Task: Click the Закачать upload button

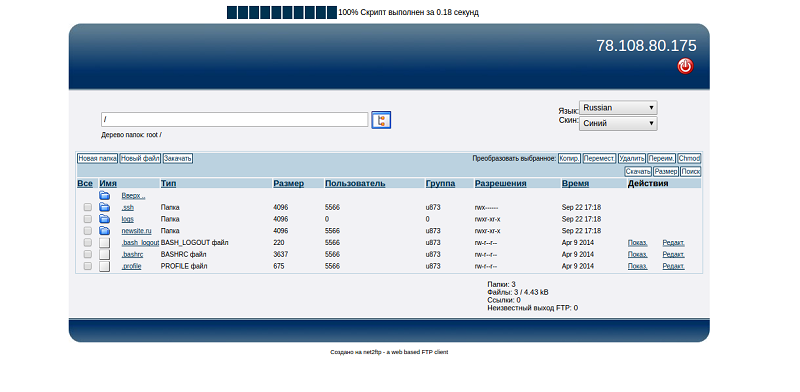Action: click(178, 159)
